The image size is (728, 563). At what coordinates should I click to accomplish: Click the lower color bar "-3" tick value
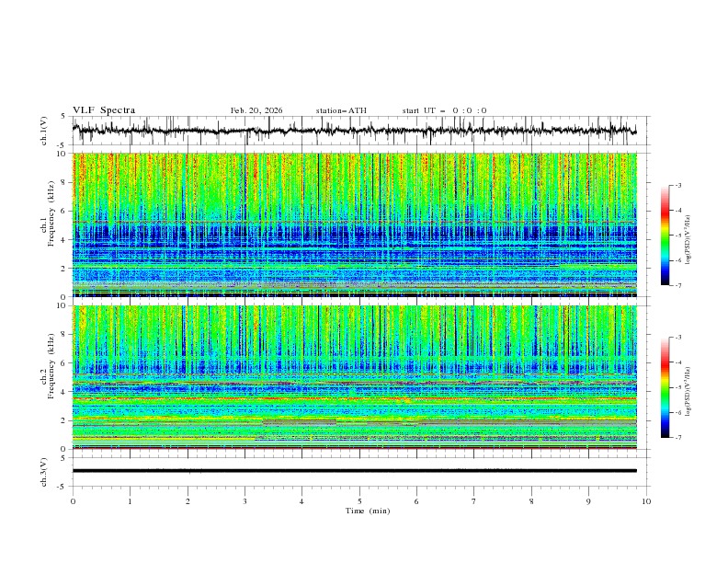pos(677,338)
